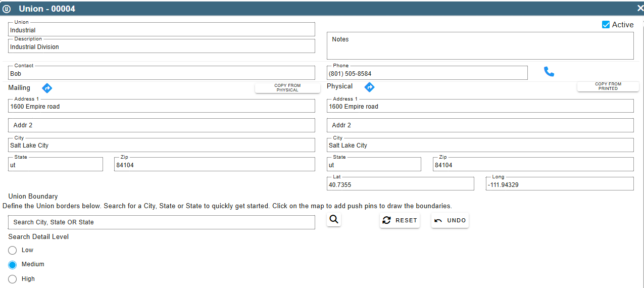Open directions for Physical address

(369, 87)
